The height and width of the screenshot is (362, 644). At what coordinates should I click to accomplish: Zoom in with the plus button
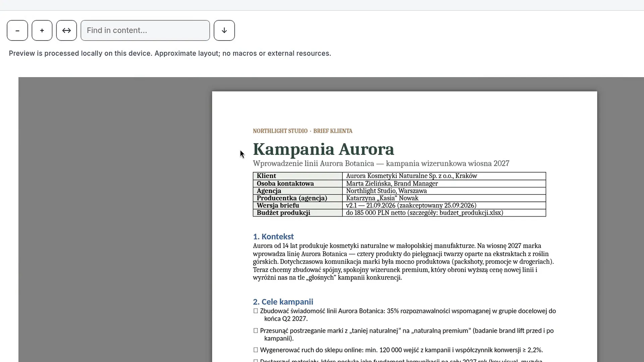pyautogui.click(x=42, y=31)
